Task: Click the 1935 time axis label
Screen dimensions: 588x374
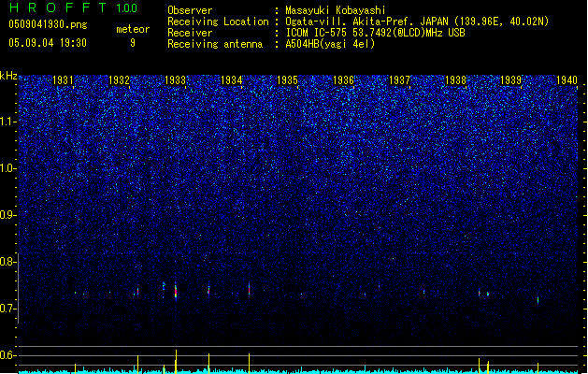Action: (x=287, y=79)
